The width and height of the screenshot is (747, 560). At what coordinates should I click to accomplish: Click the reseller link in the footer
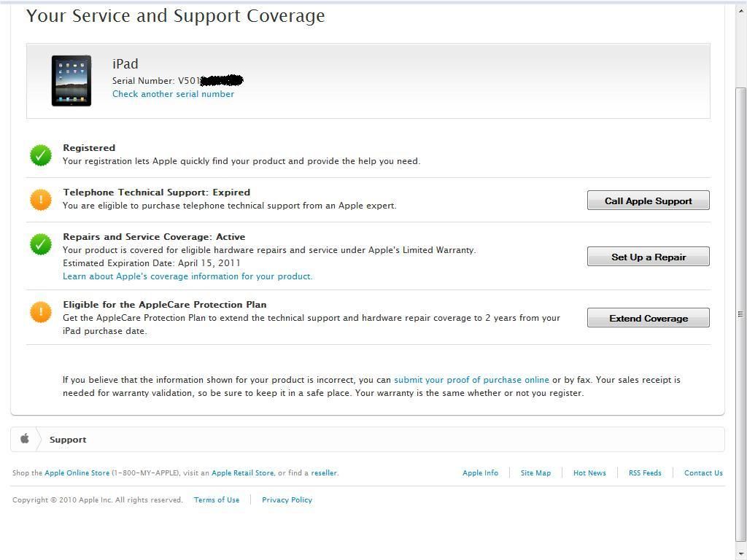(324, 472)
